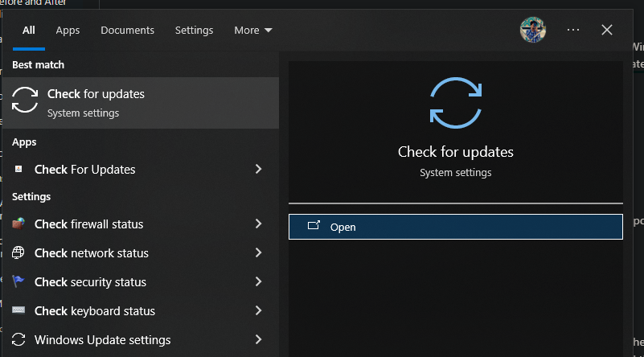Expand Check firewall status chevron
The image size is (644, 357).
[258, 224]
